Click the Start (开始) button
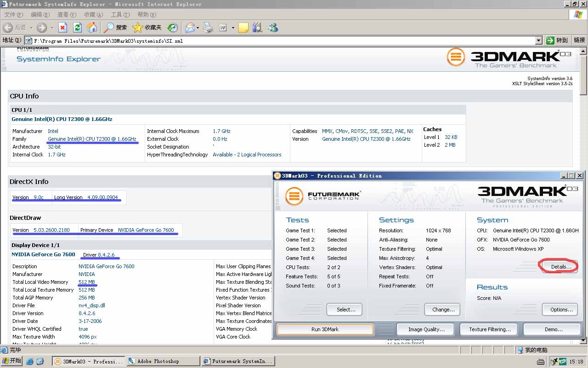The width and height of the screenshot is (588, 368). (x=11, y=361)
